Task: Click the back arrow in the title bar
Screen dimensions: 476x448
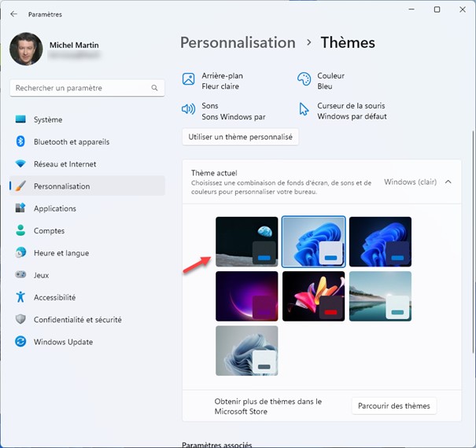Action: (13, 14)
